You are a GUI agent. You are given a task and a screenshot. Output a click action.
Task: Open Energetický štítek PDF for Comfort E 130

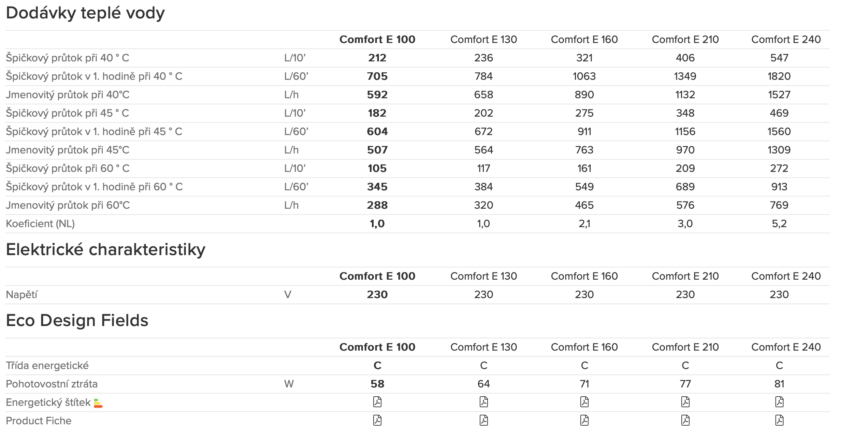click(483, 402)
